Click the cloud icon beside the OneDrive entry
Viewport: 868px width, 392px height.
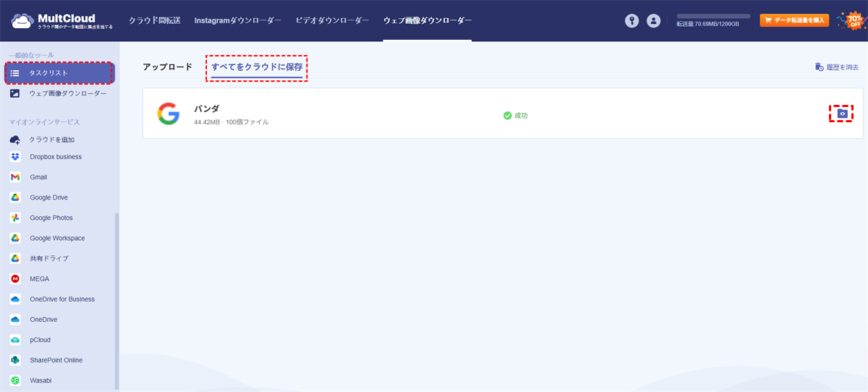tap(15, 319)
